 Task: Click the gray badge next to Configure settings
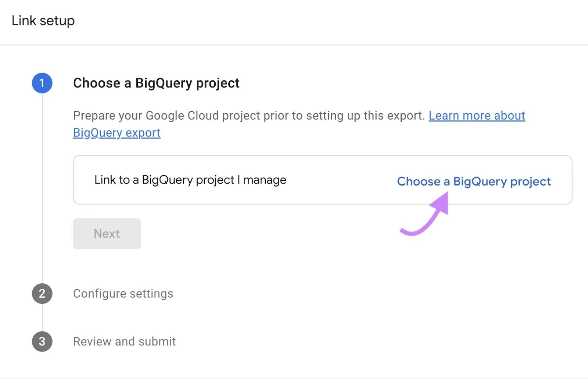(42, 294)
